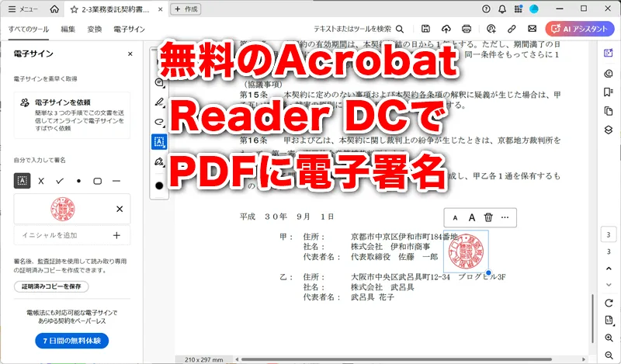Screen dimensions: 621x364
Task: Open the notifications bell
Action: [x=502, y=9]
